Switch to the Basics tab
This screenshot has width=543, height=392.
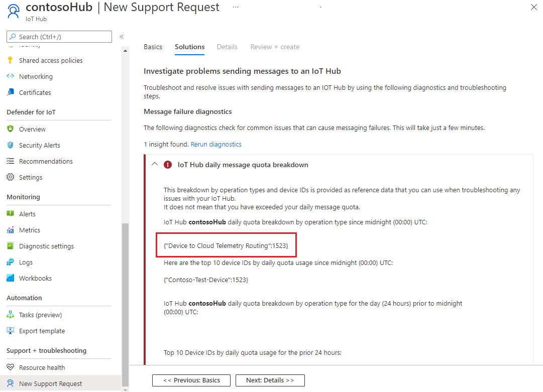(153, 47)
